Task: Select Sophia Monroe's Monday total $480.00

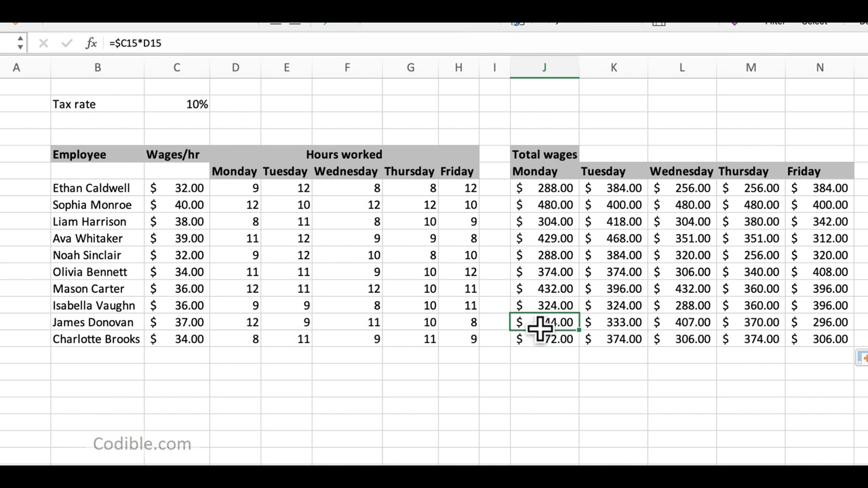Action: pos(545,205)
